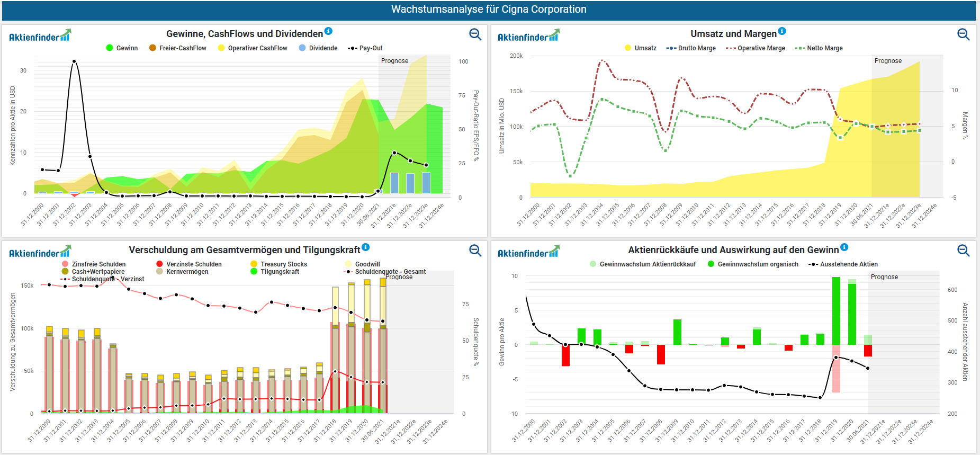
Task: Click Aktienfinder logo in Verschuldung panel
Action: 40,252
